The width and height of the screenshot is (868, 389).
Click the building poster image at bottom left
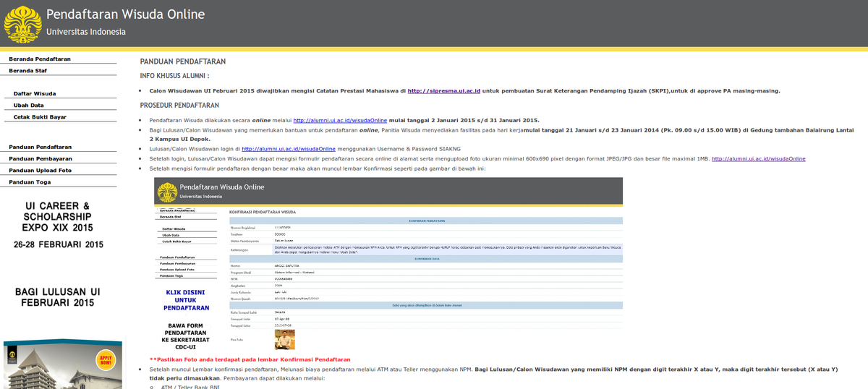[62, 364]
